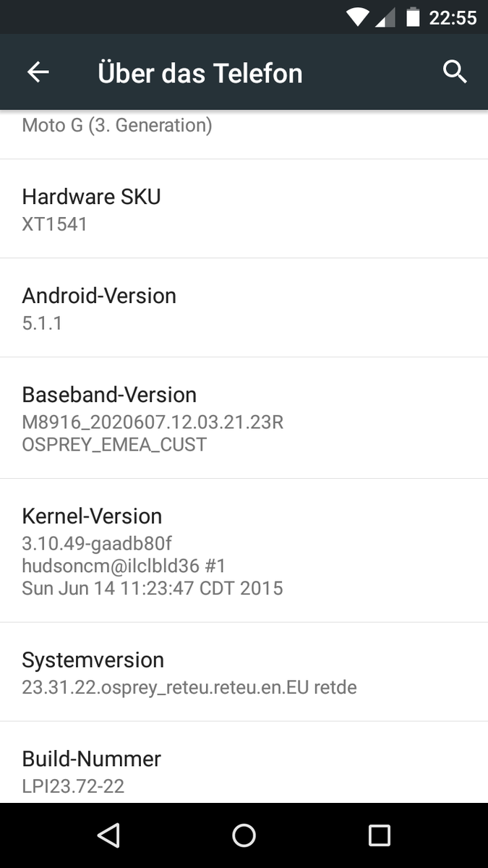Screen dimensions: 488x868
Task: Tap the status bar clock 22:55
Action: click(x=453, y=17)
